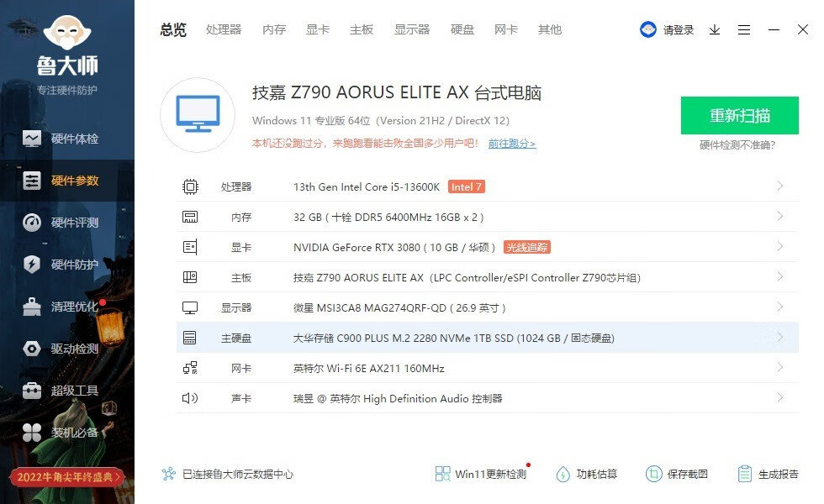Switch to the top 内存 tab
The height and width of the screenshot is (504, 824).
274,30
